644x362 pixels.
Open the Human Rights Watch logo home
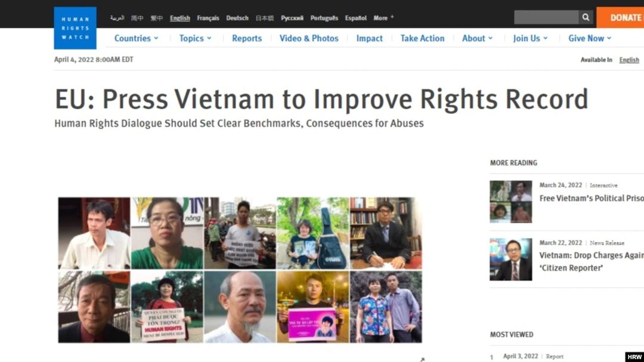(75, 28)
